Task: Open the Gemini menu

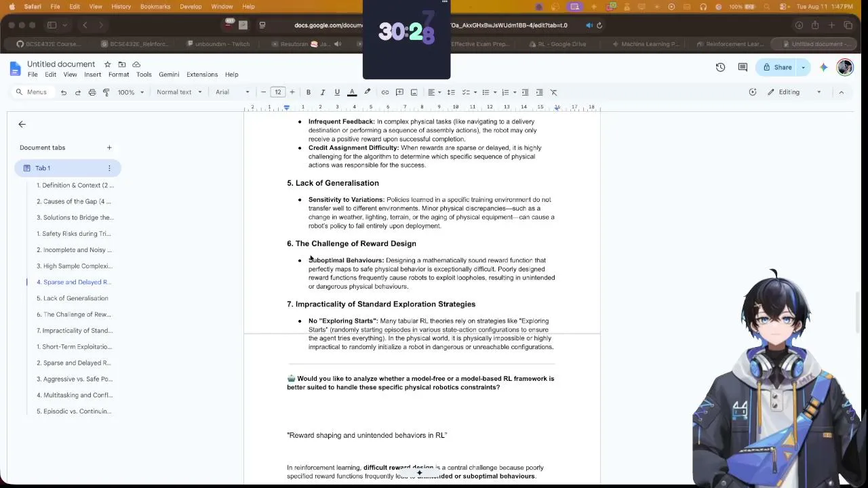Action: point(169,75)
